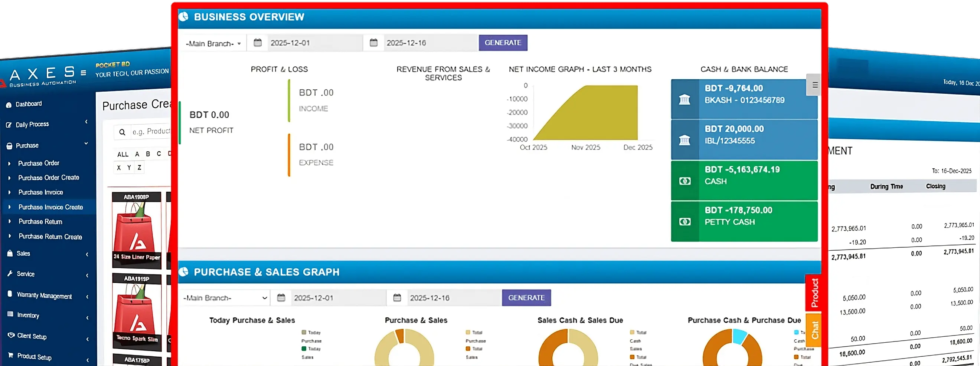
Task: Open the orange Chat side tab
Action: pos(814,330)
